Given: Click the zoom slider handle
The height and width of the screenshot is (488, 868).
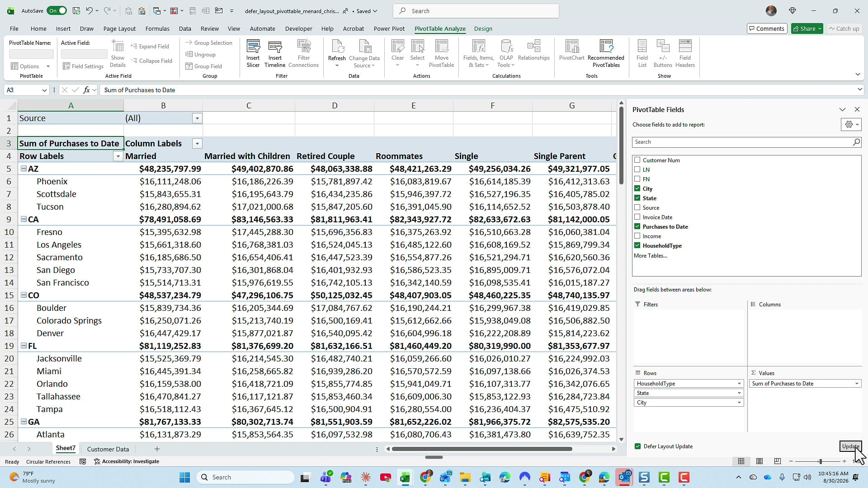Looking at the screenshot, I should click(x=820, y=461).
